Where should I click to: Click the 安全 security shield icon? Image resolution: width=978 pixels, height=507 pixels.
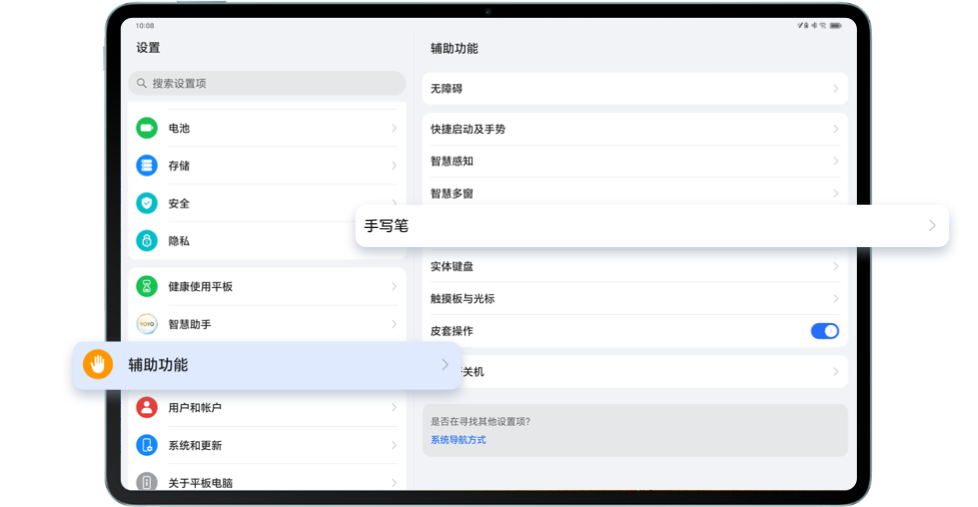click(147, 203)
